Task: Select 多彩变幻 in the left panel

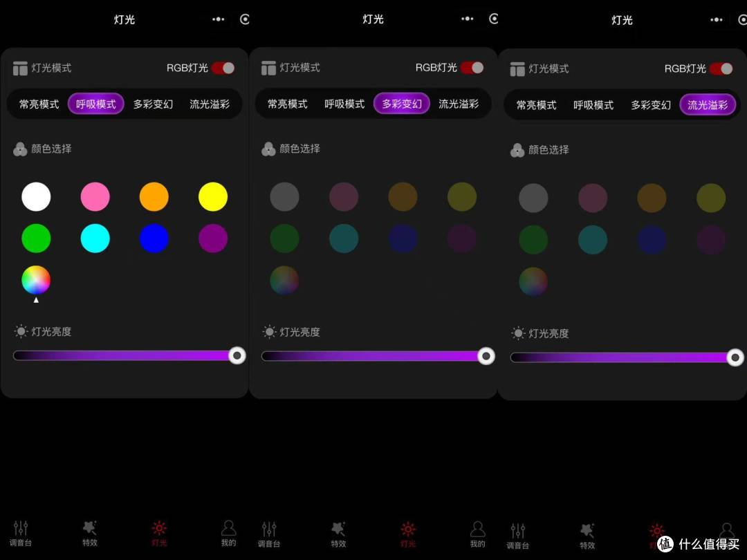Action: (x=153, y=104)
